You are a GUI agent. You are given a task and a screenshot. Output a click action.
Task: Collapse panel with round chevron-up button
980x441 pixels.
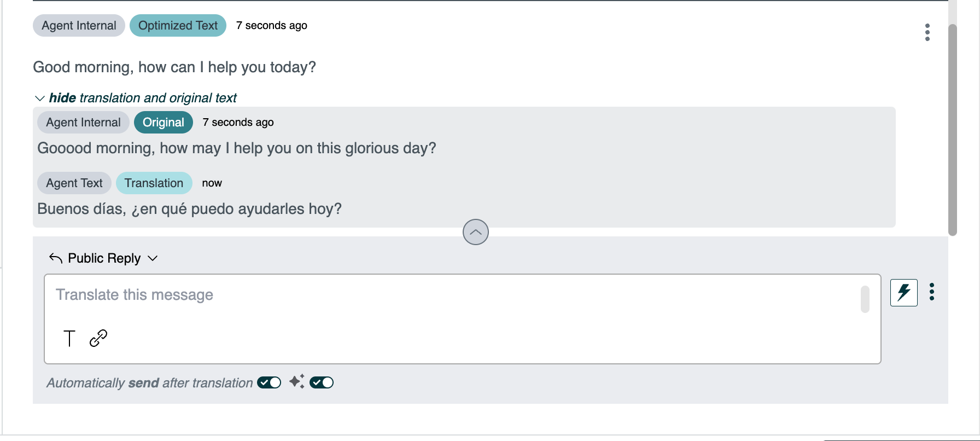pyautogui.click(x=476, y=232)
